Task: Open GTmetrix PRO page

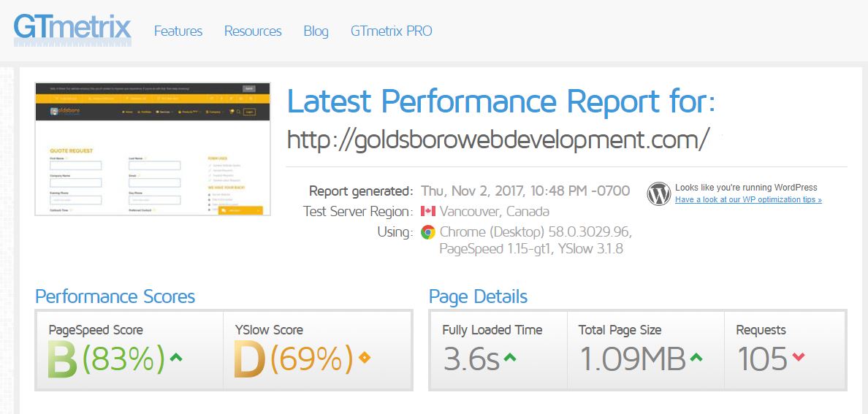Action: [392, 31]
